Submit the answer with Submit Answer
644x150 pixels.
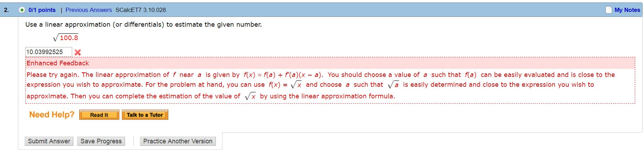(49, 141)
